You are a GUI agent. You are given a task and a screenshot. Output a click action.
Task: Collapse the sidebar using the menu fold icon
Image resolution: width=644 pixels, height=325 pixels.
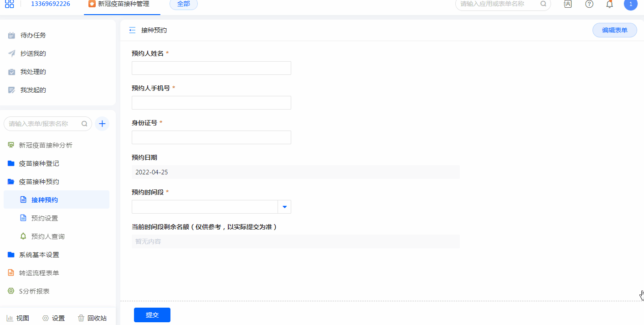132,31
